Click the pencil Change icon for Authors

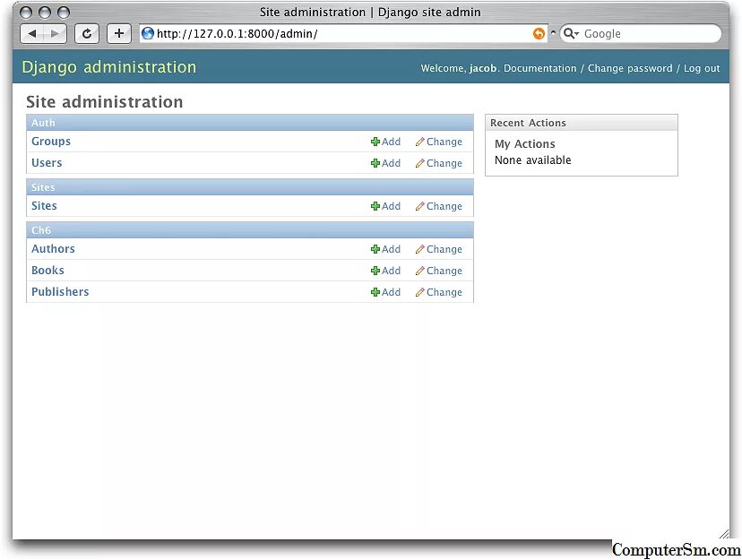click(419, 249)
